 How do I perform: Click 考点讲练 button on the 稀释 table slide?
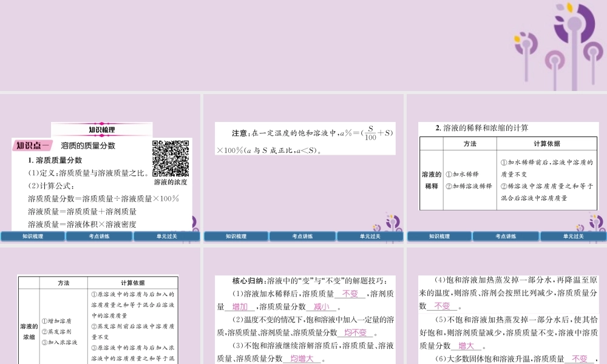pyautogui.click(x=506, y=236)
